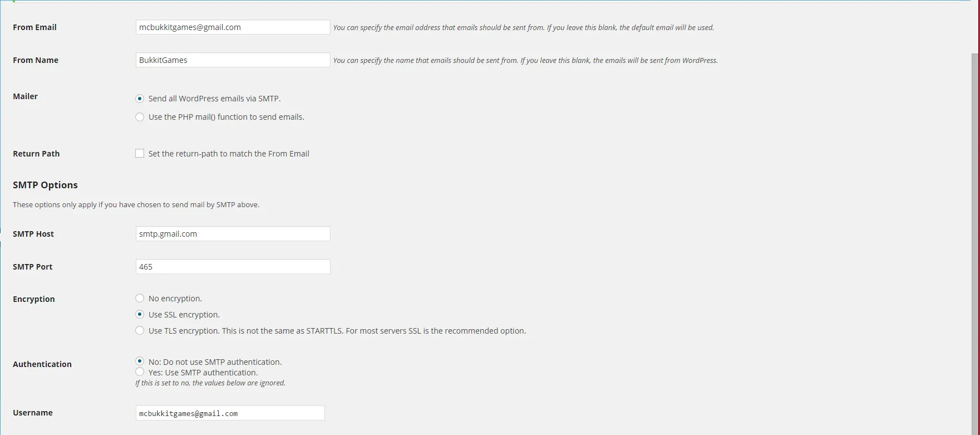The height and width of the screenshot is (435, 980).
Task: Click the SMTP Options heading
Action: 45,185
